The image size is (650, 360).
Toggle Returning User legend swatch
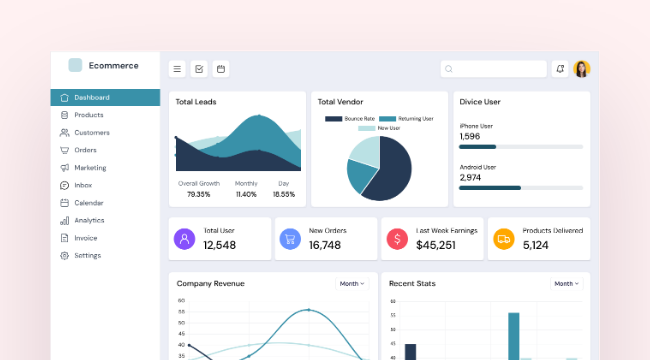tap(387, 119)
